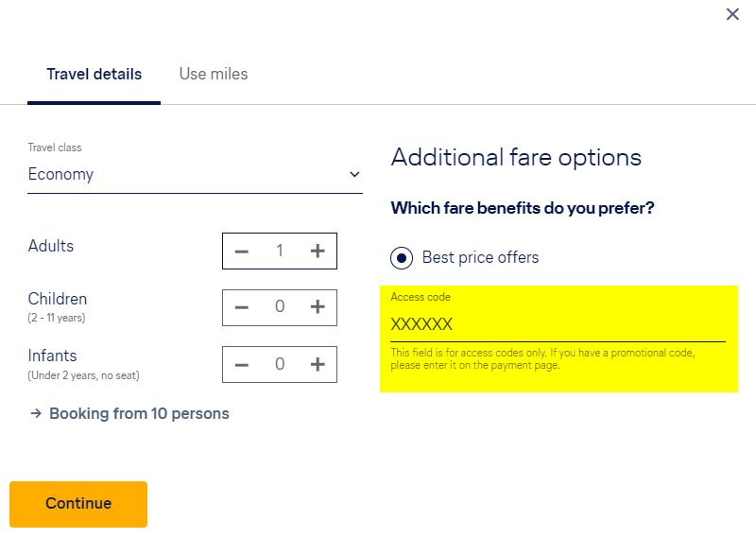This screenshot has height=538, width=756.
Task: Decrease Infants count with minus icon
Action: pos(242,364)
